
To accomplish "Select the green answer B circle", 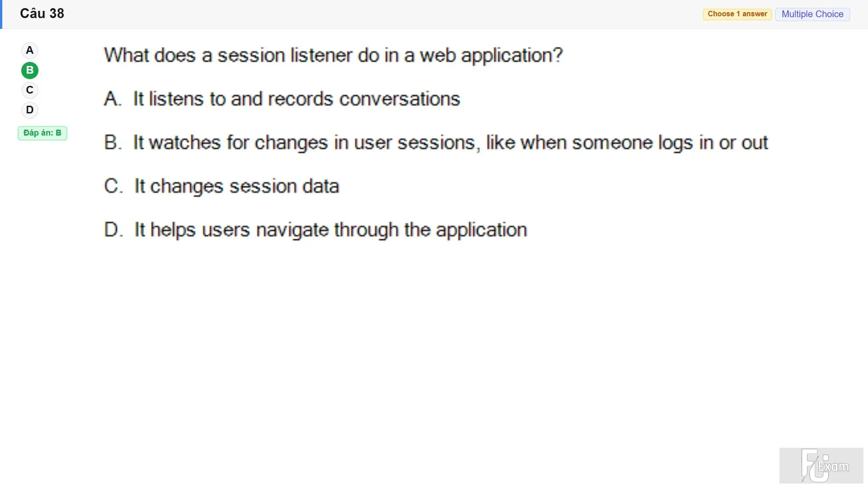I will click(x=30, y=70).
